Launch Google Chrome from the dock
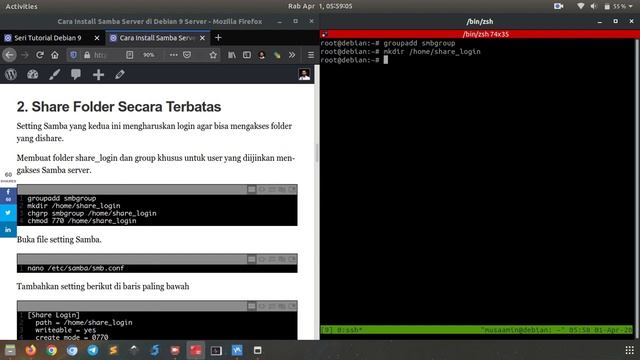Viewport: 640px width, 360px height. click(51, 350)
